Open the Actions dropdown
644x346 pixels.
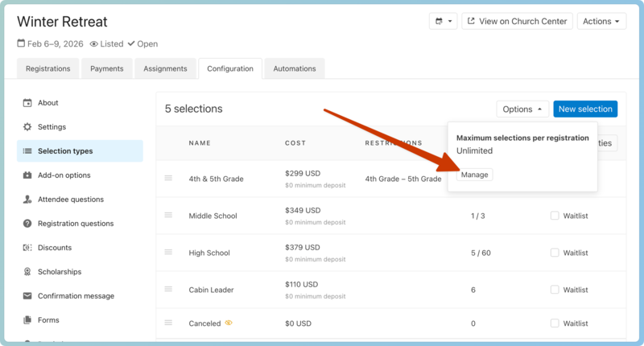[x=601, y=22]
